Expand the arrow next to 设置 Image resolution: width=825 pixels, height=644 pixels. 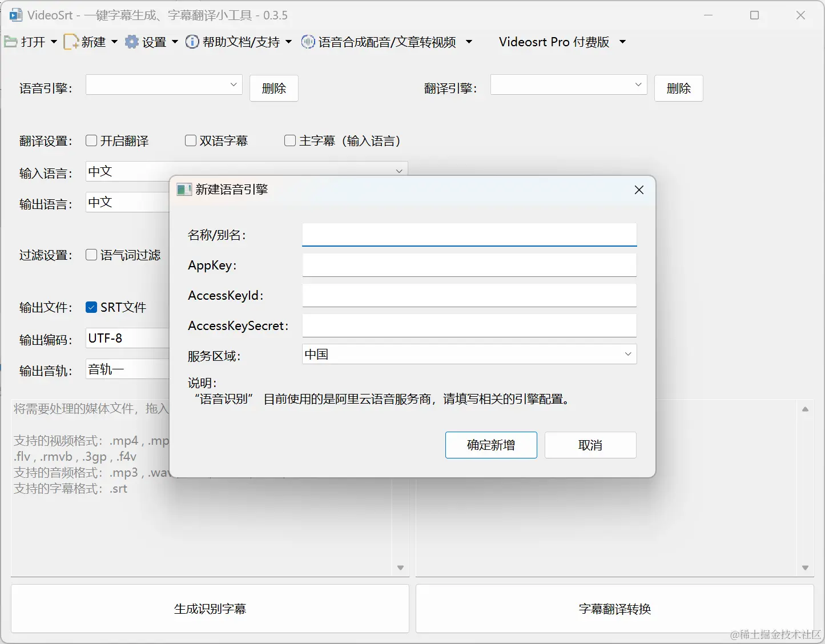click(175, 42)
